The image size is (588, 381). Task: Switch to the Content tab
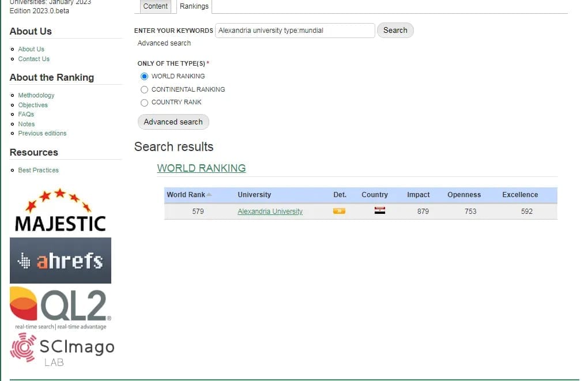[x=156, y=6]
